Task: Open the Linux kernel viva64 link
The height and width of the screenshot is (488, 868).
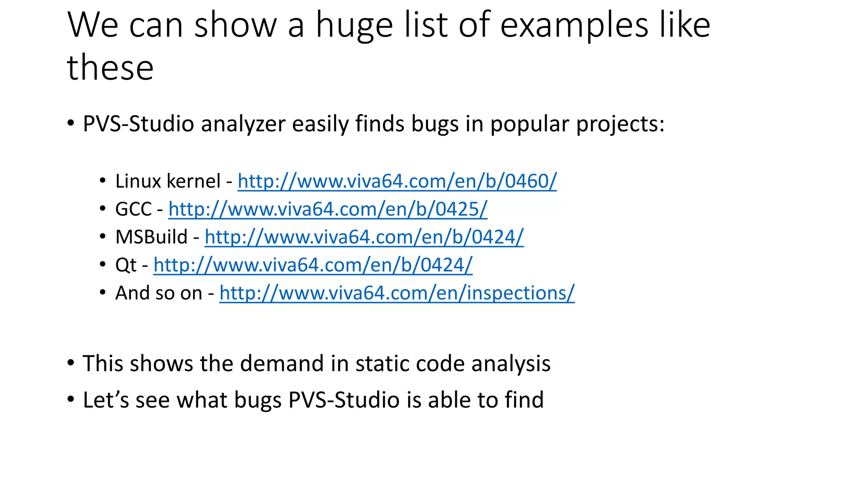Action: click(397, 181)
